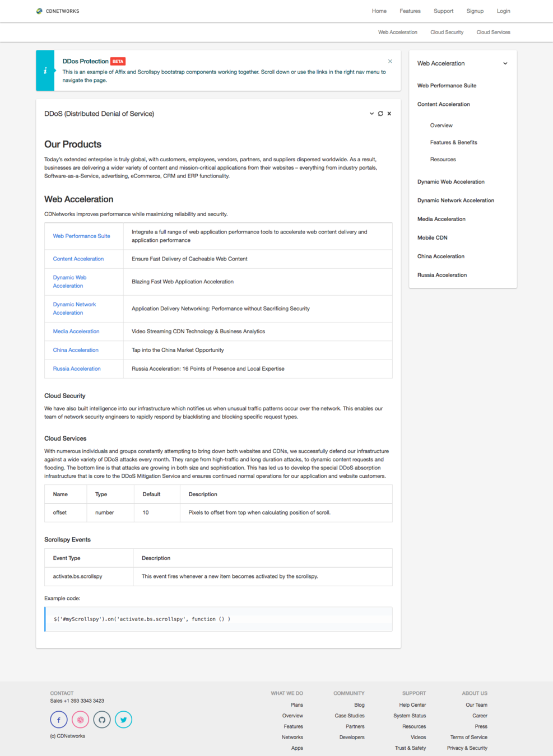The width and height of the screenshot is (553, 756).
Task: Open Features in the top navigation
Action: click(x=410, y=11)
